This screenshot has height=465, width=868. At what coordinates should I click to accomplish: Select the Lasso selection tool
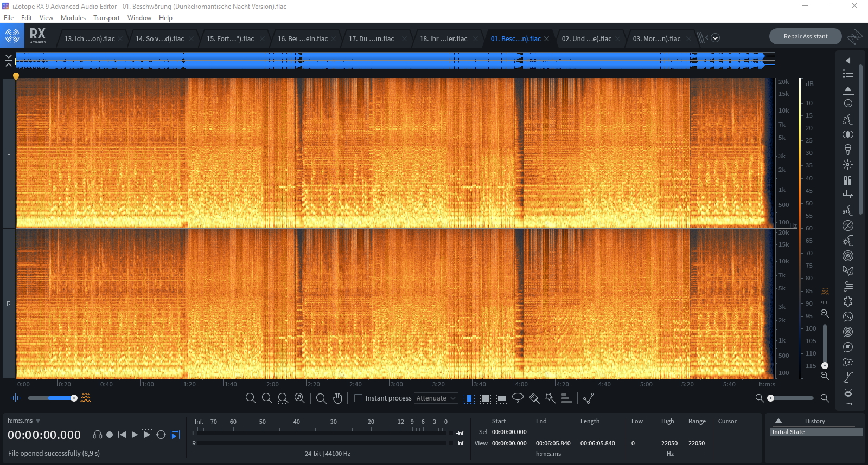tap(518, 398)
